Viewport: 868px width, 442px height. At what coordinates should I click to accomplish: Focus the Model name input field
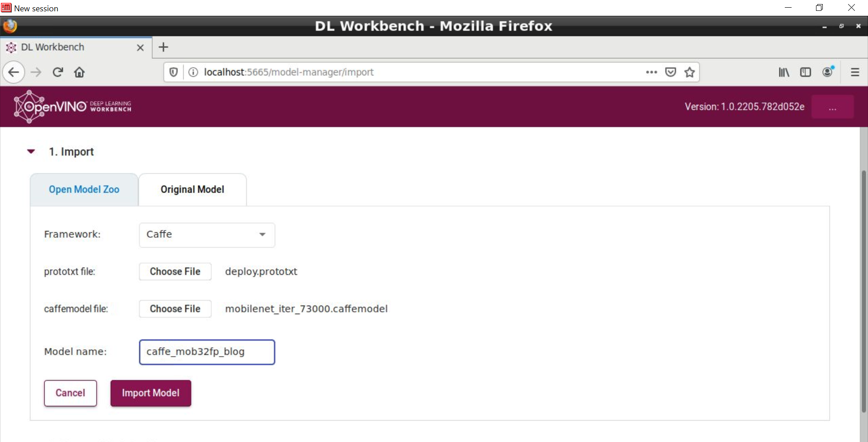[x=207, y=352]
